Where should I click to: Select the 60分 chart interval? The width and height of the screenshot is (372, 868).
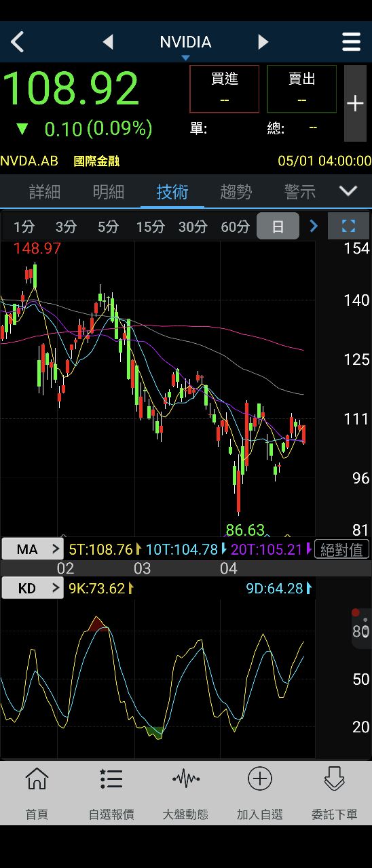click(x=235, y=226)
